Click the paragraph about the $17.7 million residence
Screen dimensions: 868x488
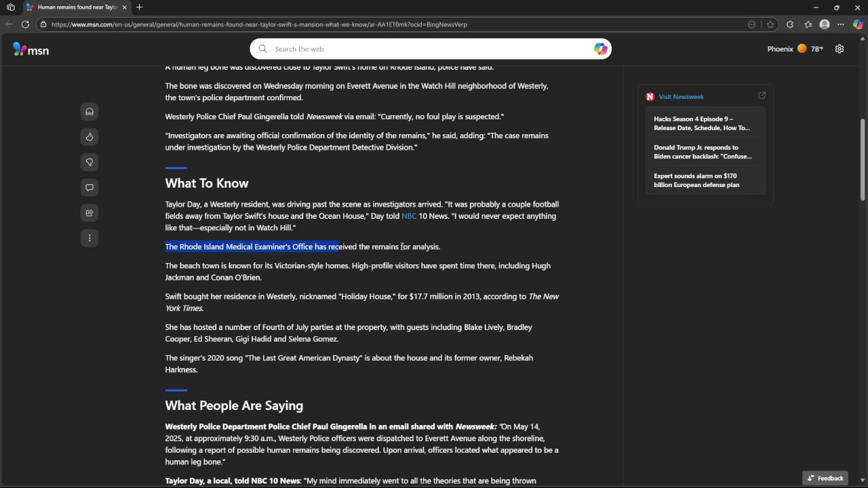coord(362,302)
